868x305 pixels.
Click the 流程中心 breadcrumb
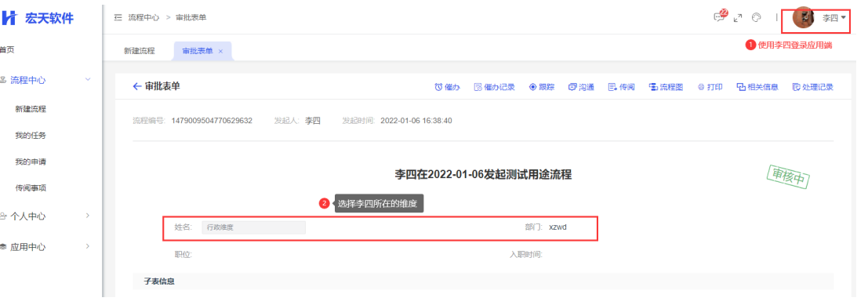click(143, 18)
